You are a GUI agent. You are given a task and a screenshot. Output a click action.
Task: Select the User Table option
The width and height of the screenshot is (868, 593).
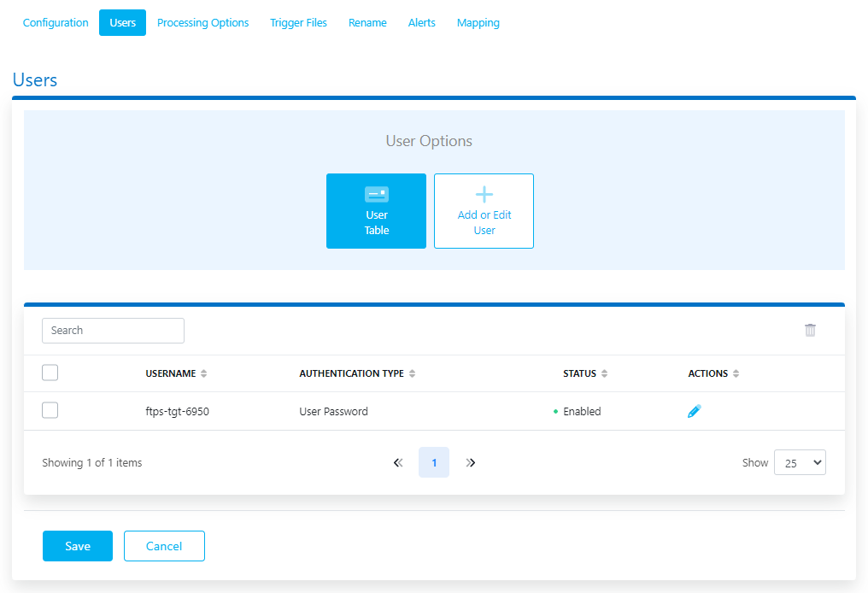pyautogui.click(x=376, y=211)
